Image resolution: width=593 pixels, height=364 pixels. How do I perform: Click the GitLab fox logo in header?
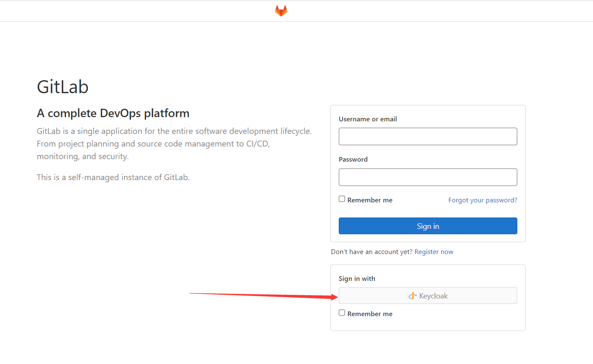click(x=281, y=10)
